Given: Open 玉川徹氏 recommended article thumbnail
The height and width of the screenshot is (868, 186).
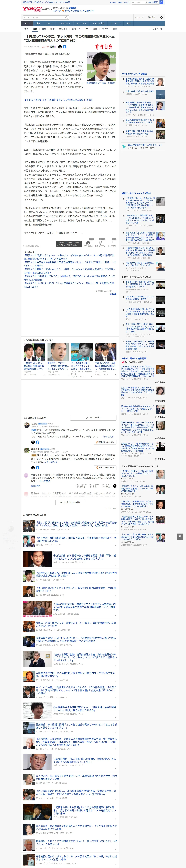Looking at the screenshot, I should click(x=58, y=352).
